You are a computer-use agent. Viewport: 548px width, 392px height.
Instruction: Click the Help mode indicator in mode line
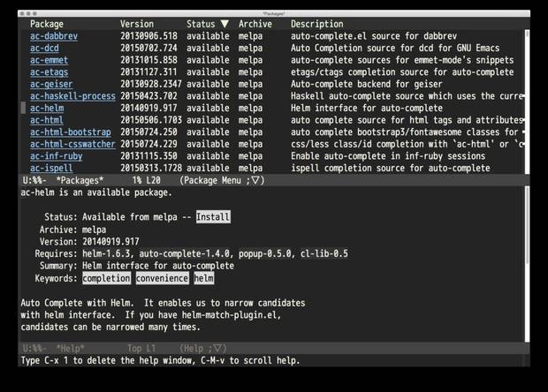(203, 349)
